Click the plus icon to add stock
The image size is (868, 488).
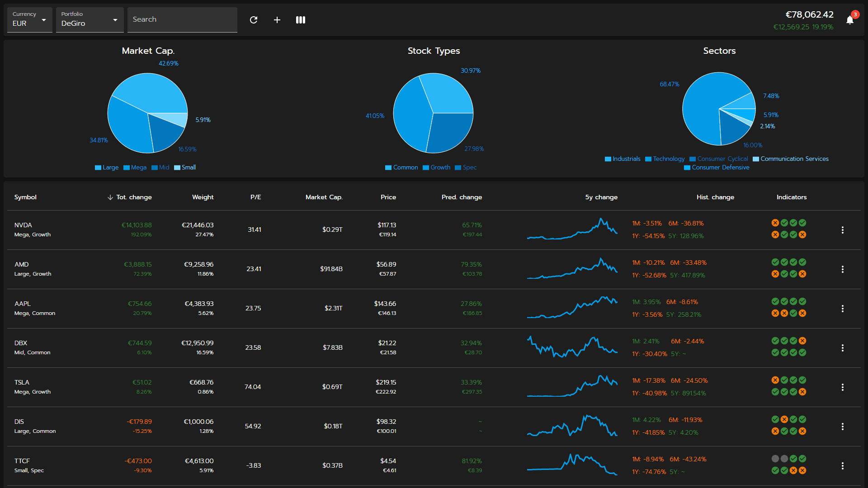(277, 20)
